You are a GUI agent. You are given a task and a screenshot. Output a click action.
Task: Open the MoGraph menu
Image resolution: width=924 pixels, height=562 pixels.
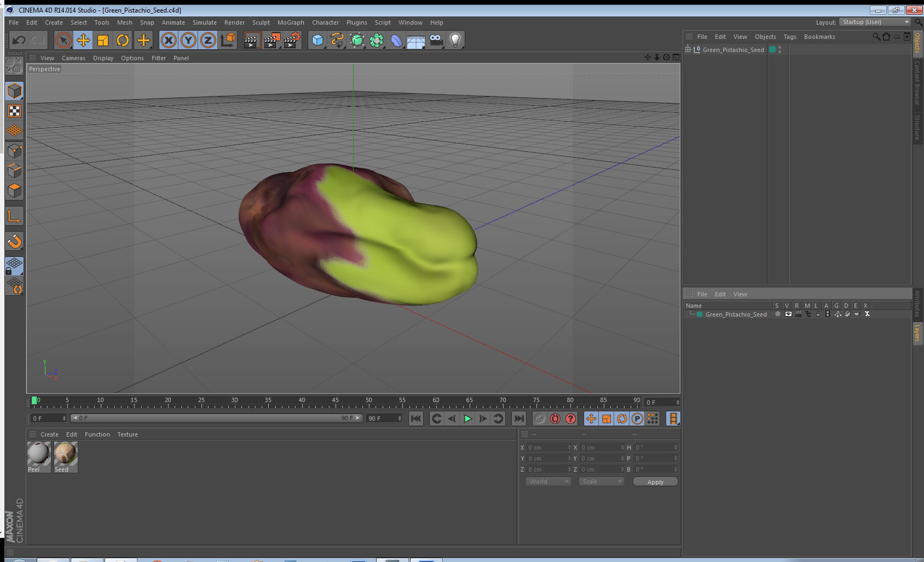tap(291, 22)
